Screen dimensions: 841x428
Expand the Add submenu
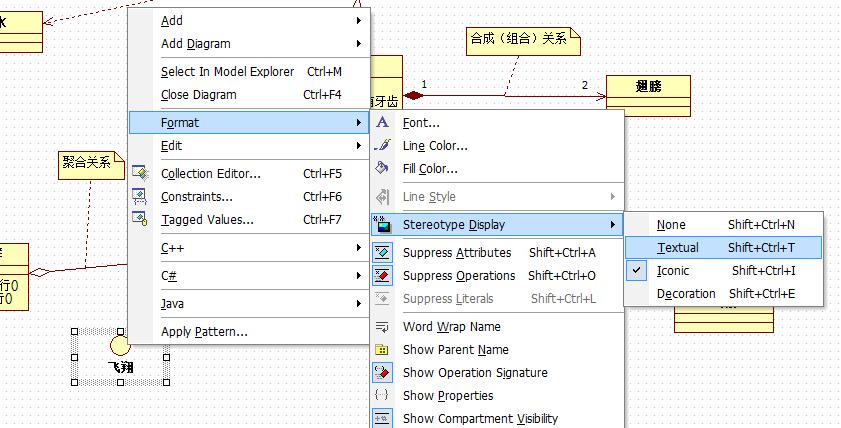click(249, 20)
